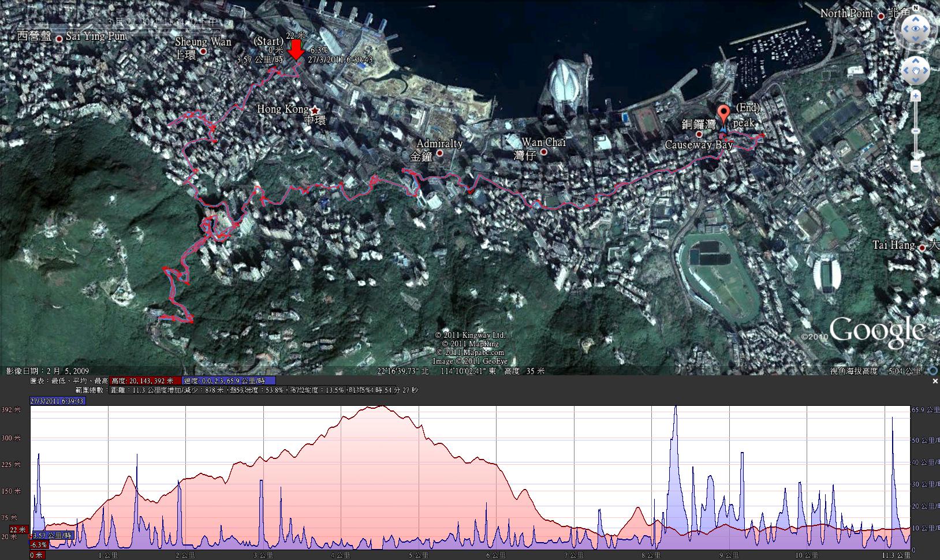This screenshot has width=940, height=560.
Task: Click the zoom slider handle
Action: (916, 132)
